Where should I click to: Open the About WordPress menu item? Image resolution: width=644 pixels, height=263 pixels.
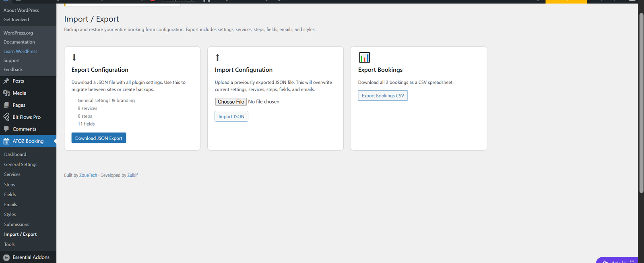(21, 10)
